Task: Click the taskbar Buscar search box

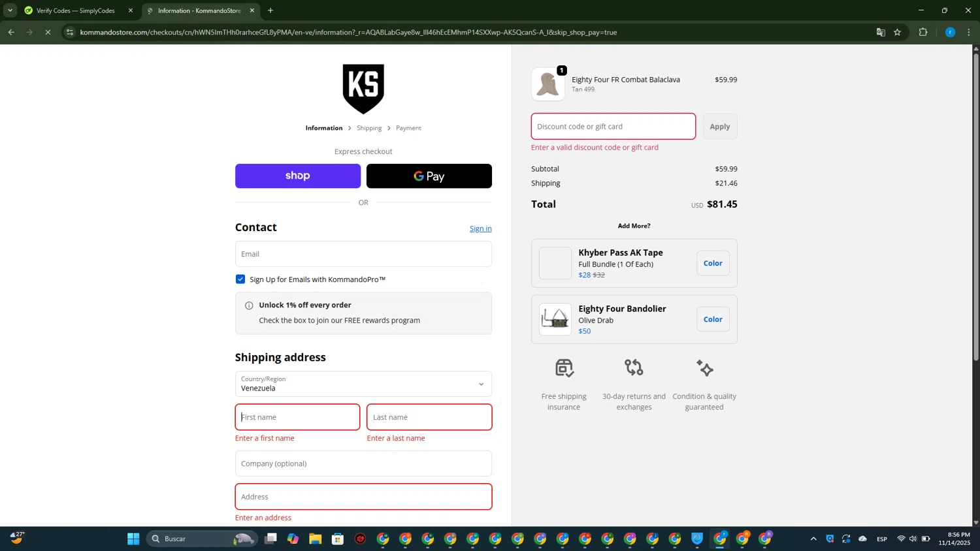Action: [201, 539]
